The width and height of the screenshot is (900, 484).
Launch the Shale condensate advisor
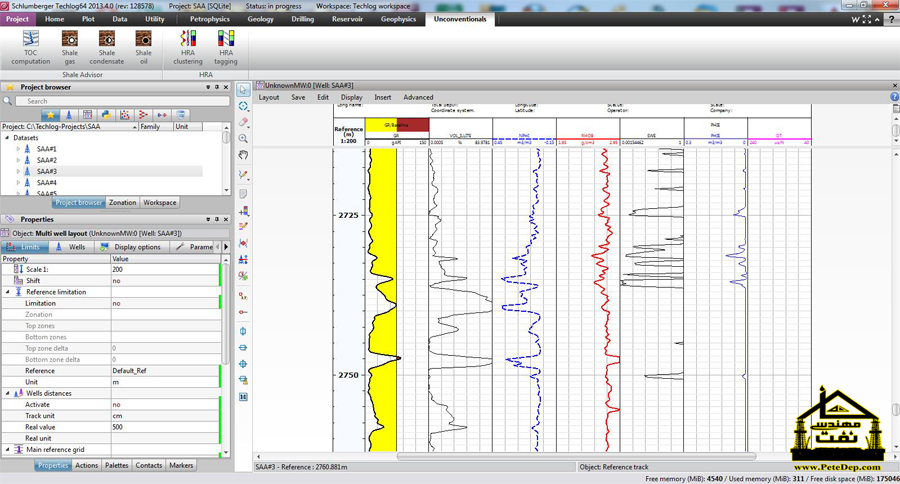(x=107, y=47)
